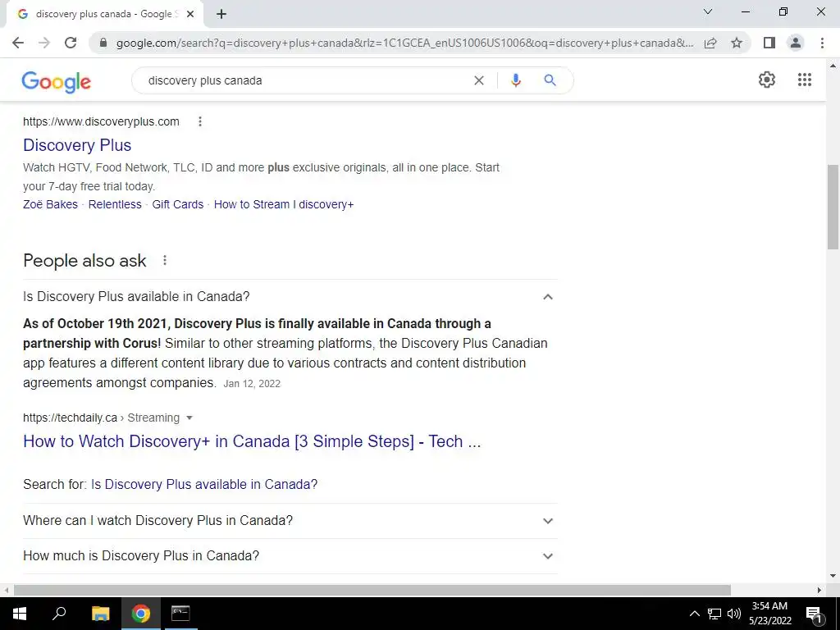Open the Discovery Plus result
This screenshot has width=840, height=630.
(77, 145)
